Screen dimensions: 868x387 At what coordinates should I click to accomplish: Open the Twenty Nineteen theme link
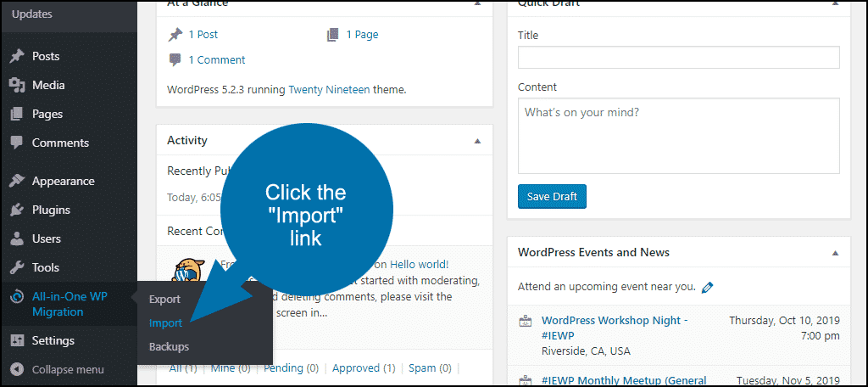330,89
